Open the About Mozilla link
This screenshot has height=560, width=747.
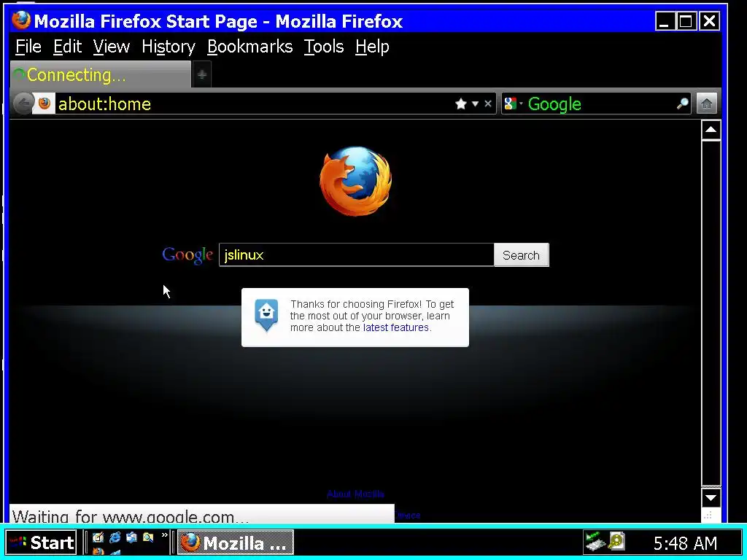(355, 494)
